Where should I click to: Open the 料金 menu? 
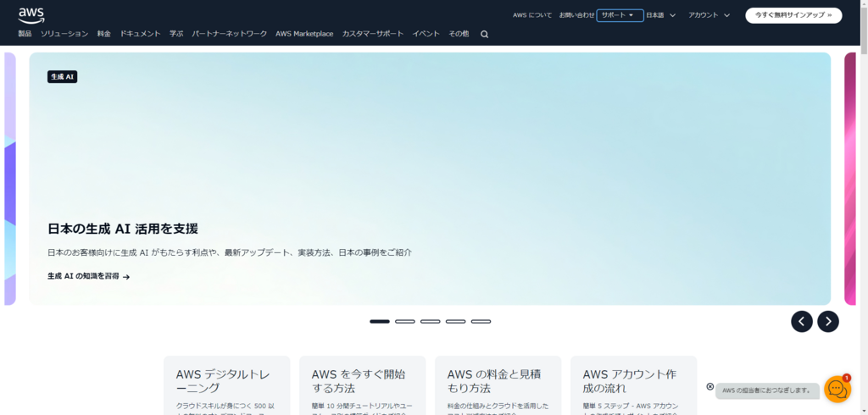(104, 34)
